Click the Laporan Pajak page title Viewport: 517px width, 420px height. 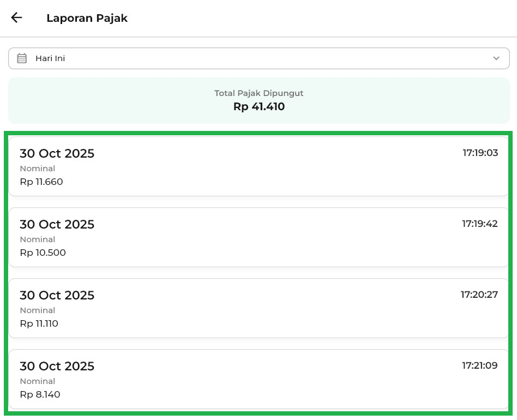[87, 18]
